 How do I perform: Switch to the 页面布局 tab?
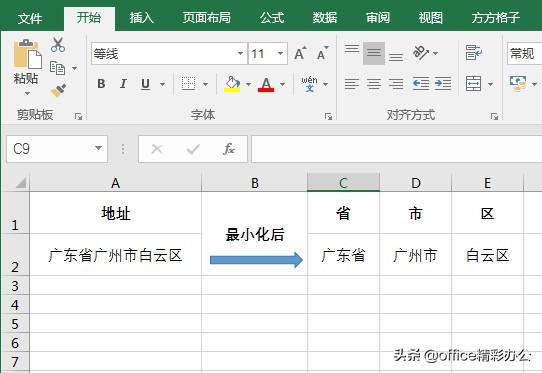click(x=207, y=18)
